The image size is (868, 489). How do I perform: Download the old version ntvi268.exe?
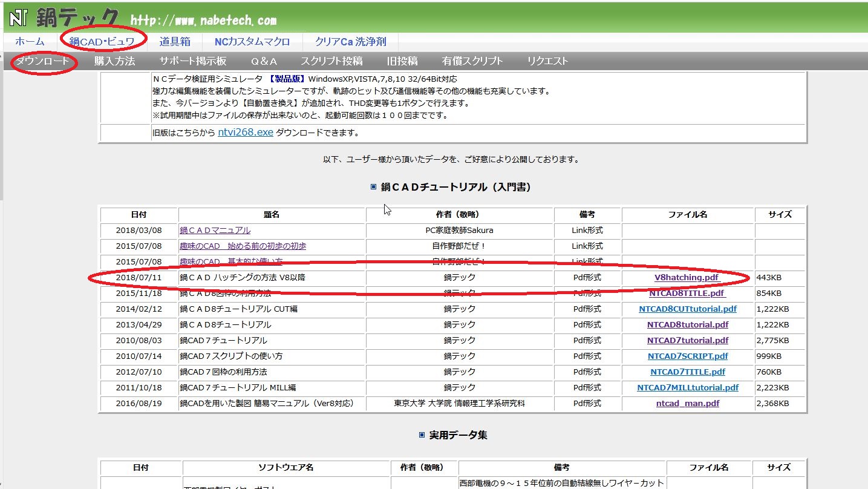coord(245,133)
